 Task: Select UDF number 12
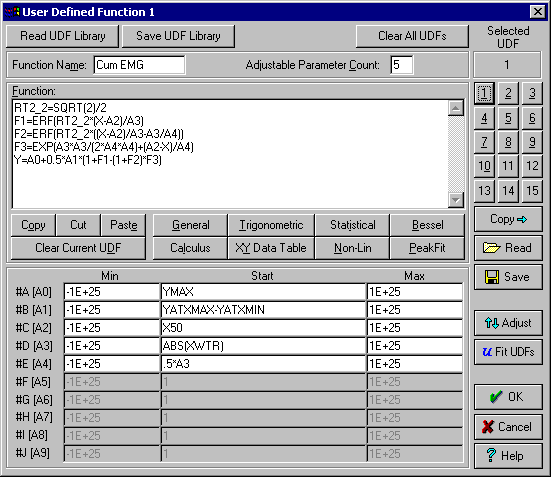click(532, 166)
